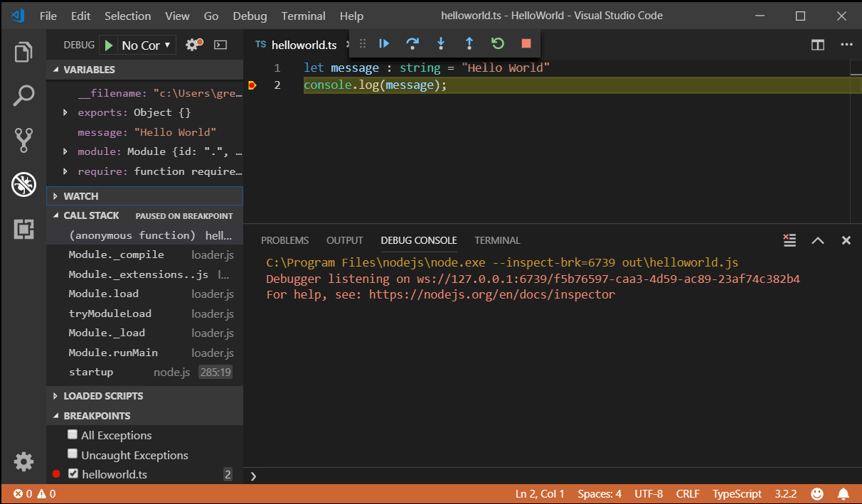This screenshot has height=504, width=862.
Task: Disable the helloworld.ts breakpoint checkbox
Action: click(x=73, y=473)
